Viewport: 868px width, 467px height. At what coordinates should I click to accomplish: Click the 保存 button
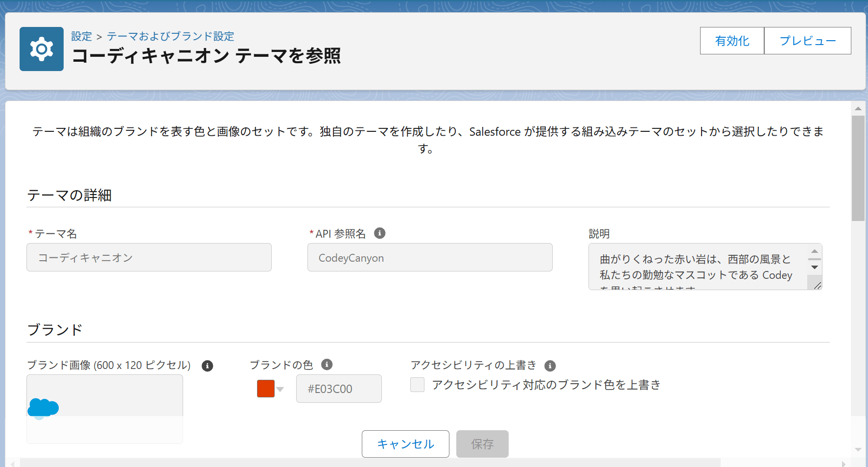[482, 444]
